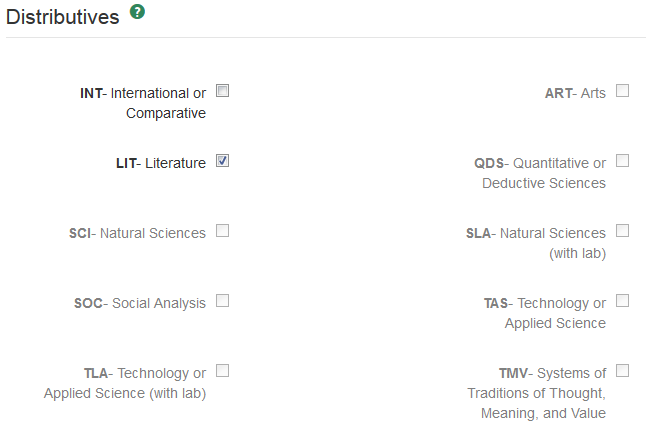The height and width of the screenshot is (428, 646).
Task: Enable the SLA Natural Sciences with lab checkbox
Action: [623, 231]
